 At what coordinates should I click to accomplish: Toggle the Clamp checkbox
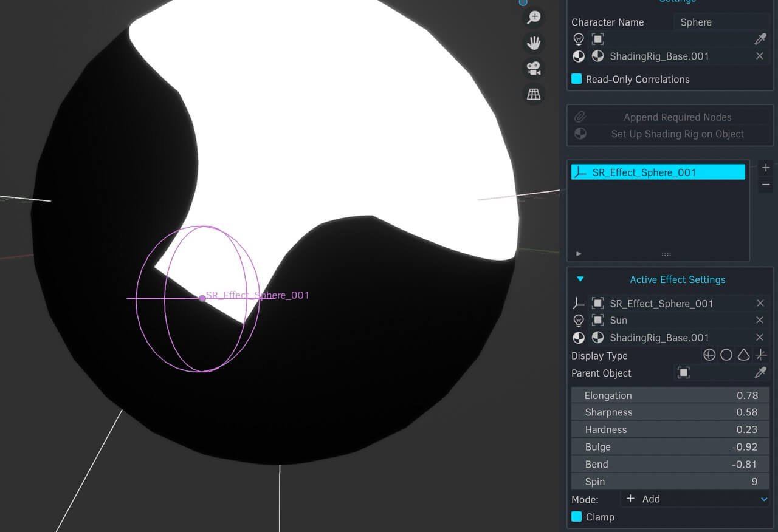tap(577, 517)
